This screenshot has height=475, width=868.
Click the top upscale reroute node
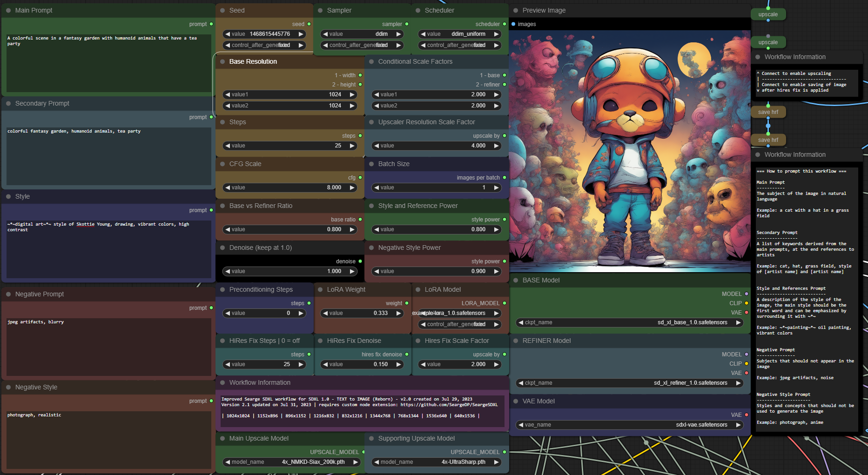tap(767, 14)
